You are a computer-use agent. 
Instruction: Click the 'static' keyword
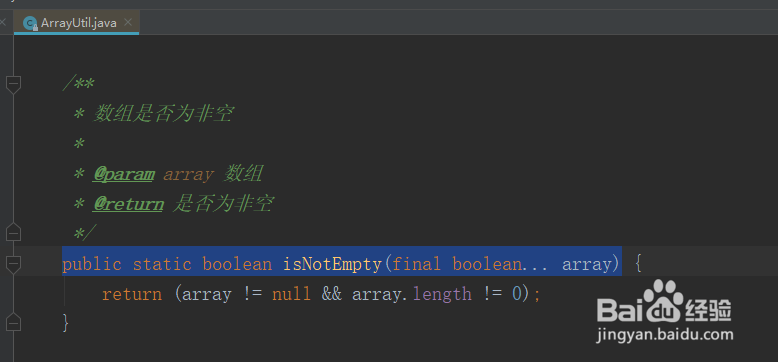click(162, 264)
